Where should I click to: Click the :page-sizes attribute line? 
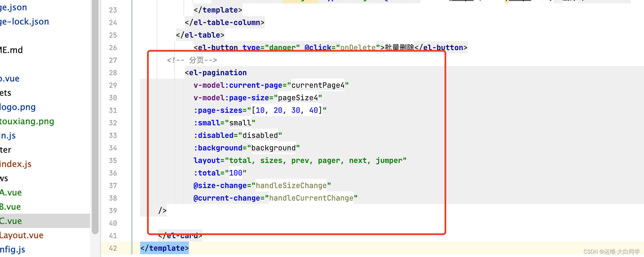[x=260, y=110]
